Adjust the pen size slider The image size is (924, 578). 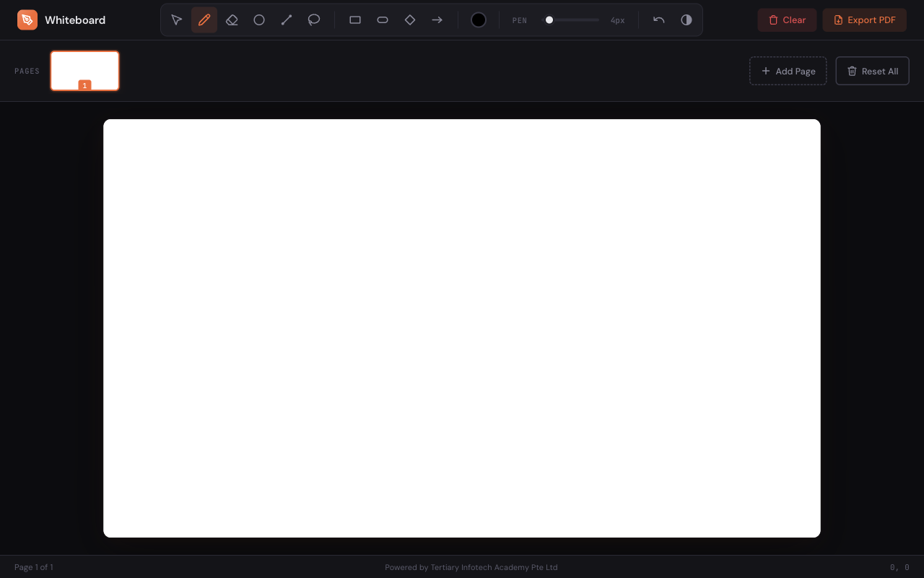pos(571,20)
